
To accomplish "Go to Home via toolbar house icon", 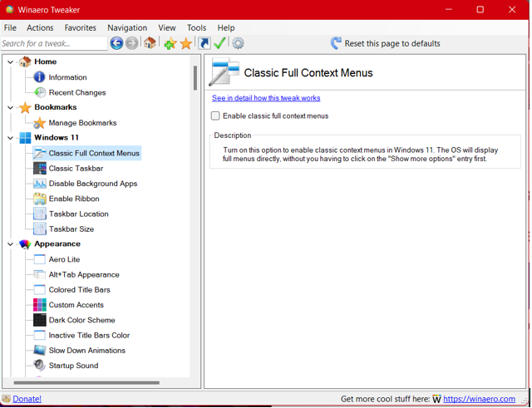I will 150,43.
